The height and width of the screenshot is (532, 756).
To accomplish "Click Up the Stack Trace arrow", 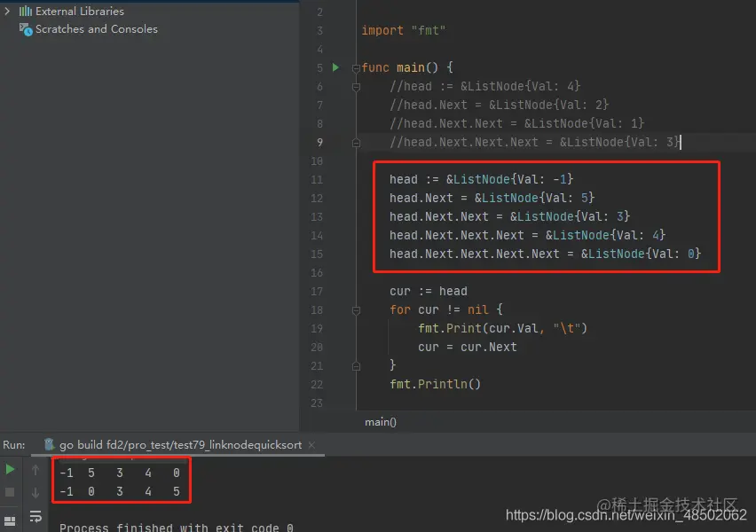I will coord(35,469).
